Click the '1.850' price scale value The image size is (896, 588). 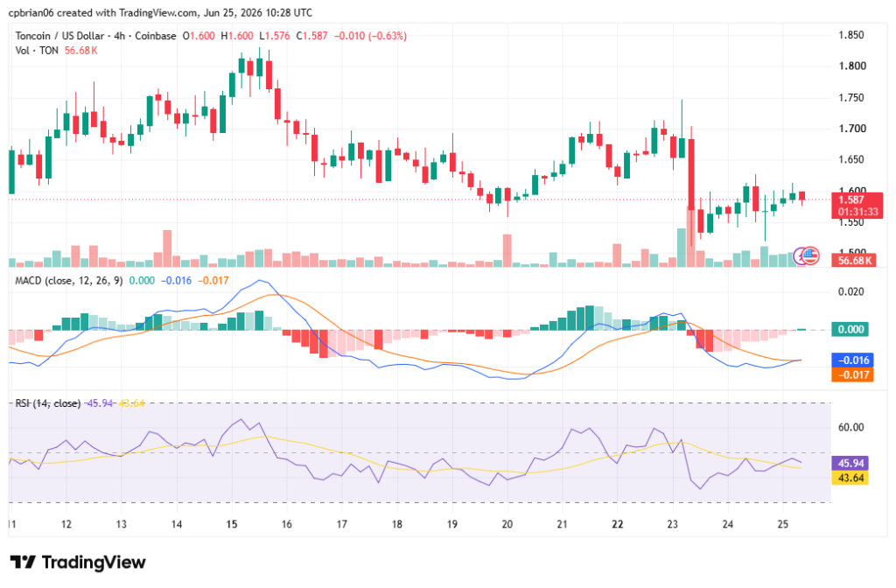point(850,35)
